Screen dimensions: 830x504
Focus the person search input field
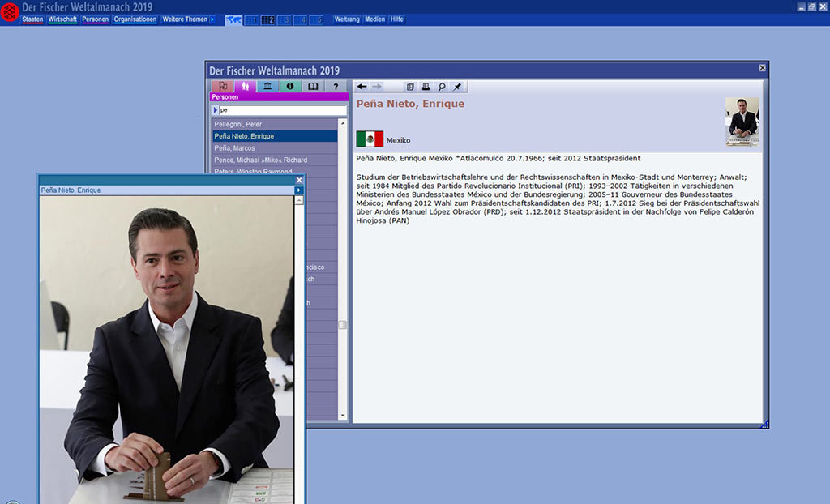point(283,110)
